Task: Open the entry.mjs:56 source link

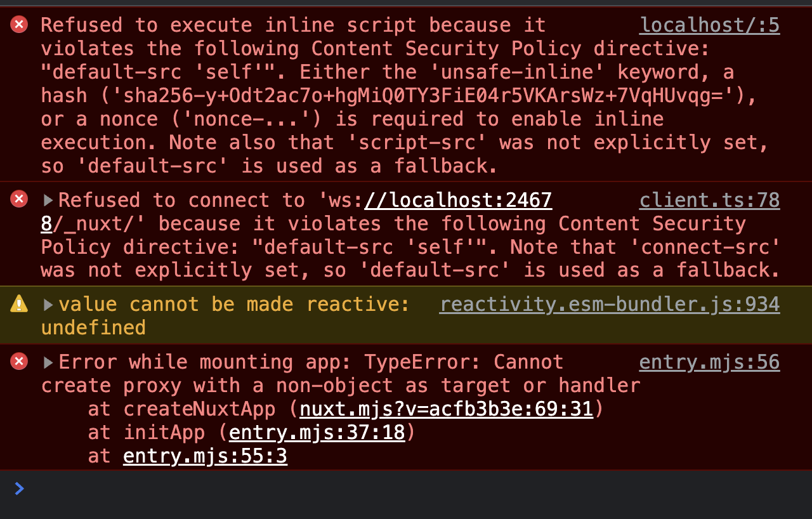Action: pyautogui.click(x=709, y=361)
